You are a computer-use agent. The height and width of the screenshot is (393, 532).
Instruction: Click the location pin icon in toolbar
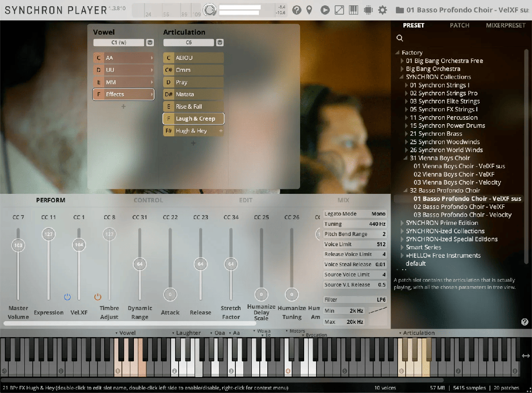(x=309, y=10)
